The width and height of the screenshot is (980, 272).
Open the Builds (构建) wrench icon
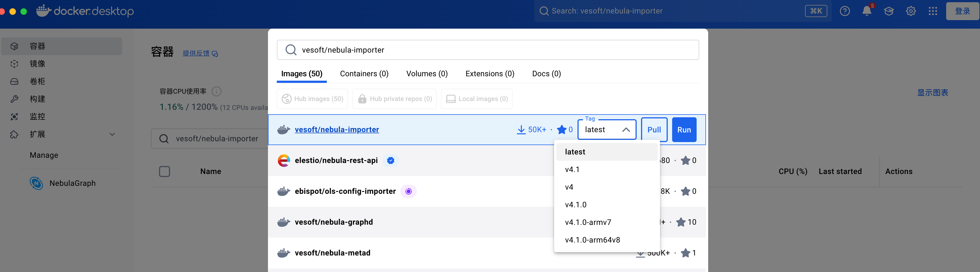point(15,99)
